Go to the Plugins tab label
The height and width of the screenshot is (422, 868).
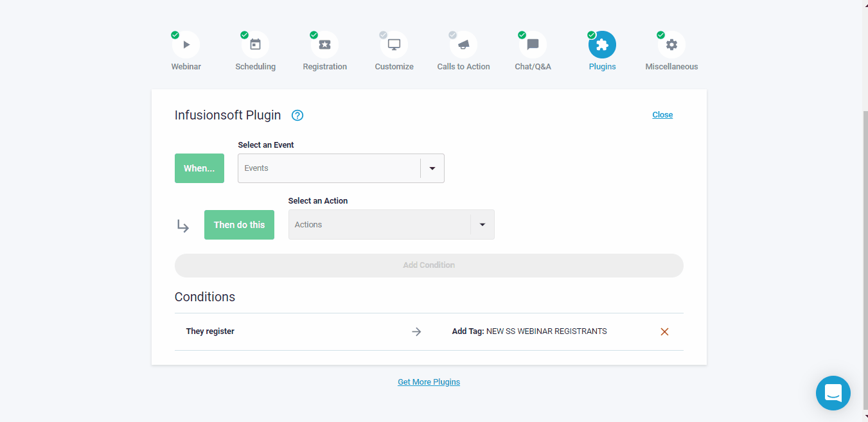[x=603, y=67]
